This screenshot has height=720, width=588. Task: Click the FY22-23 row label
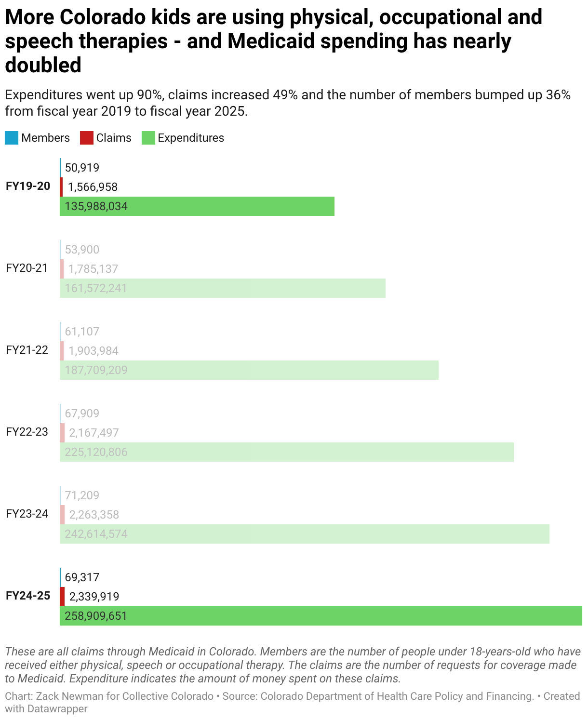(x=27, y=432)
